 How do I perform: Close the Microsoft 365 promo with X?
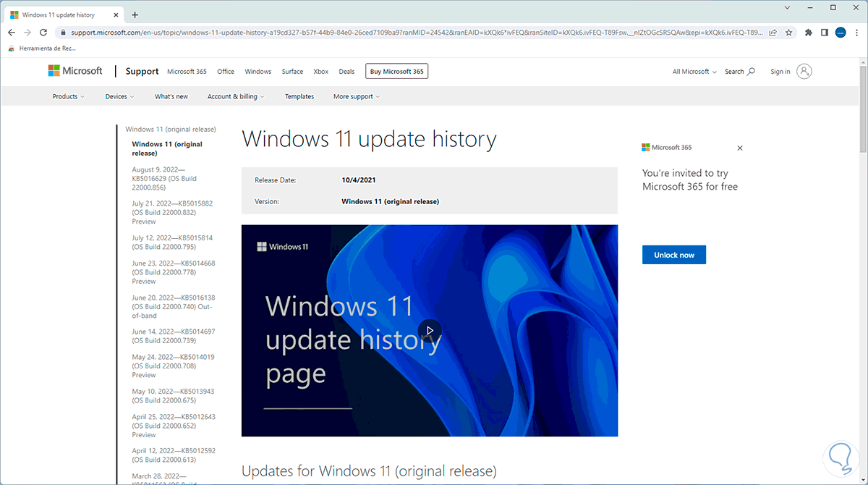(739, 148)
